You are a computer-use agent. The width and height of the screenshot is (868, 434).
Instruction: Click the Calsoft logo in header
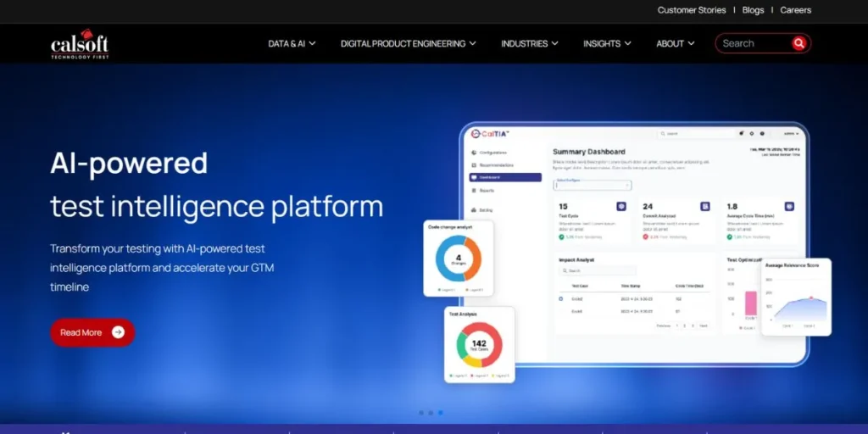pyautogui.click(x=79, y=43)
